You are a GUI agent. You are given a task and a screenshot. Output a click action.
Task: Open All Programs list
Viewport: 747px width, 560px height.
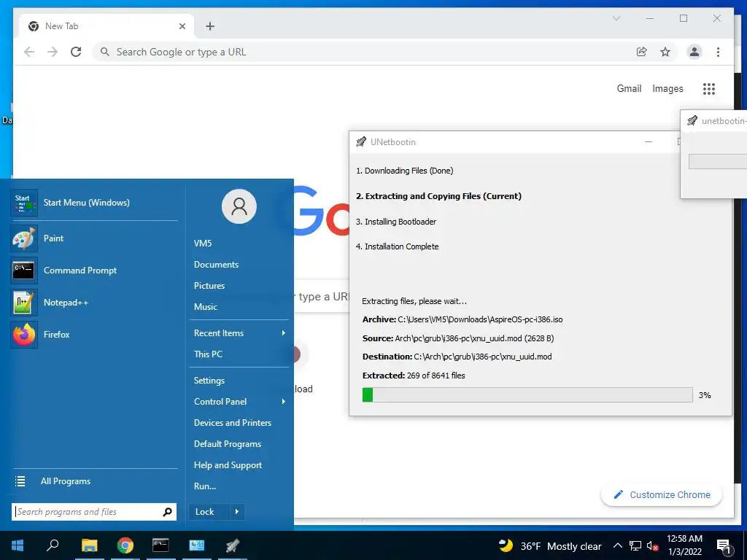pyautogui.click(x=94, y=481)
